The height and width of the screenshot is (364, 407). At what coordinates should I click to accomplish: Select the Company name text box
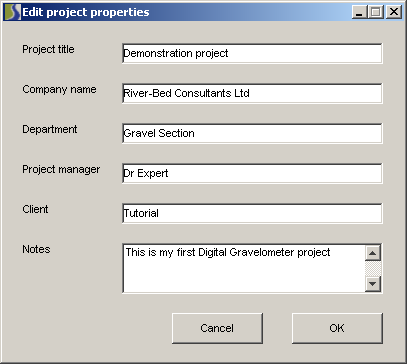tap(252, 93)
